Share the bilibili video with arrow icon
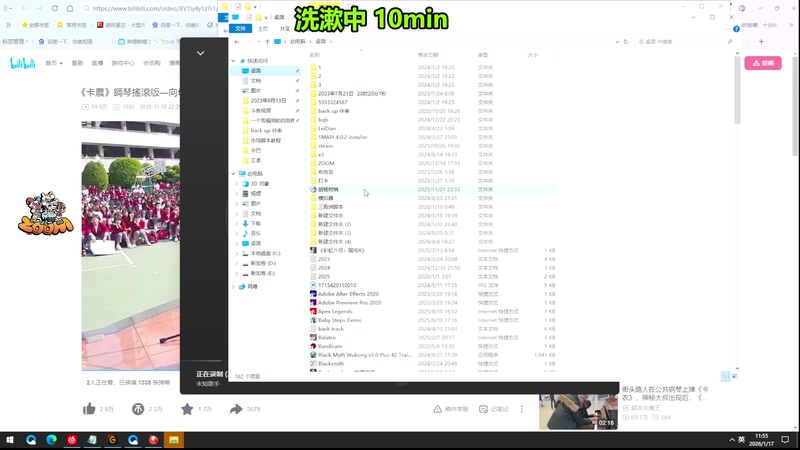Image resolution: width=800 pixels, height=450 pixels. point(236,409)
